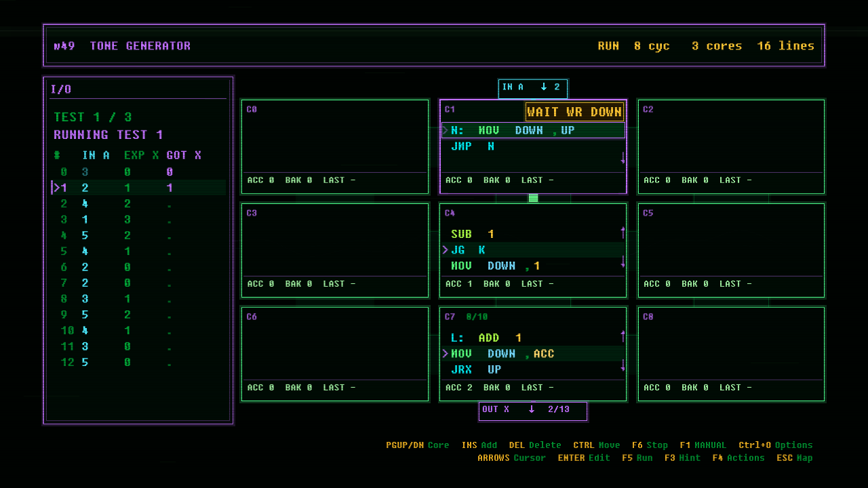
Task: Select the empty core C2
Action: (x=731, y=147)
